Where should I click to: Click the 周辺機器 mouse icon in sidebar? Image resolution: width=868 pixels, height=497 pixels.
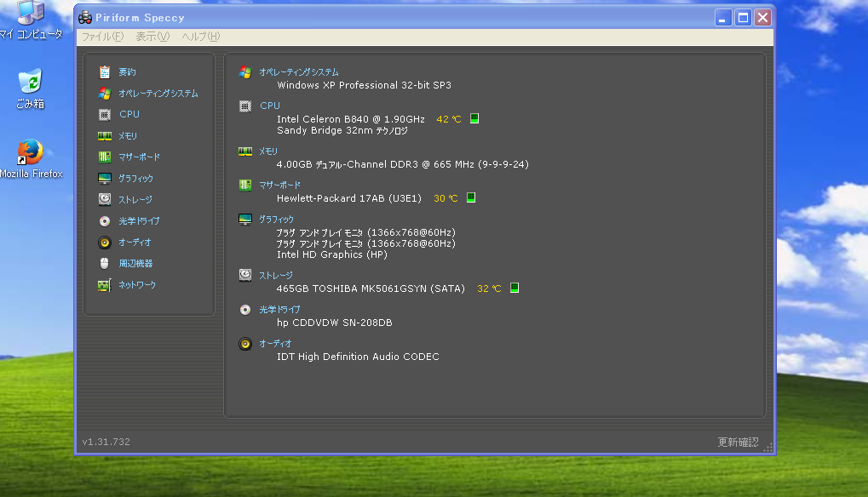[x=105, y=263]
